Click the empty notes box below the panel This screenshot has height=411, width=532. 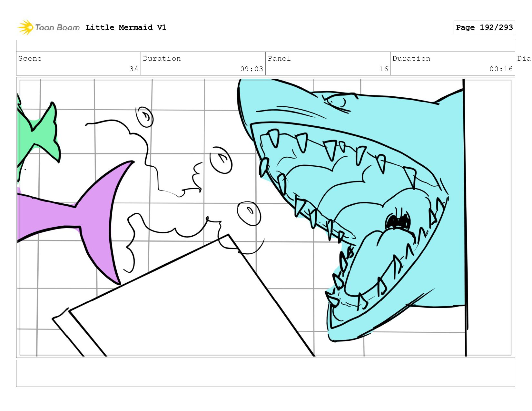(265, 373)
